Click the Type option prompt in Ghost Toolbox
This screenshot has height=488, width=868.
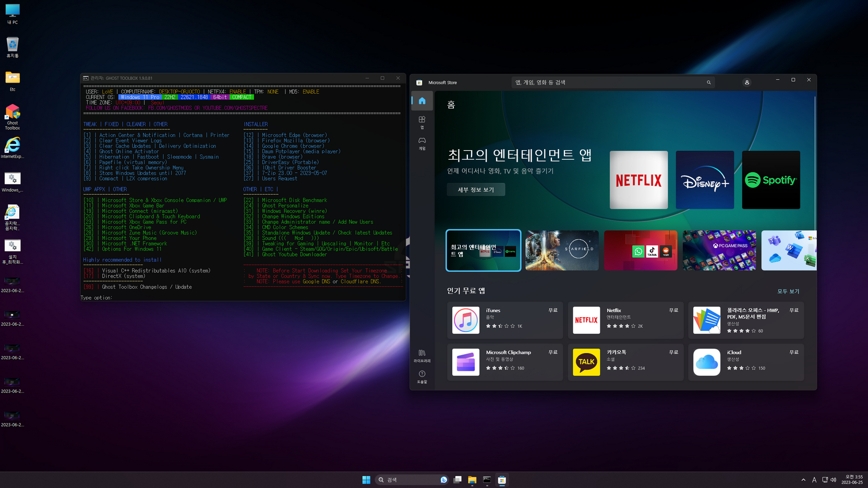click(x=97, y=298)
